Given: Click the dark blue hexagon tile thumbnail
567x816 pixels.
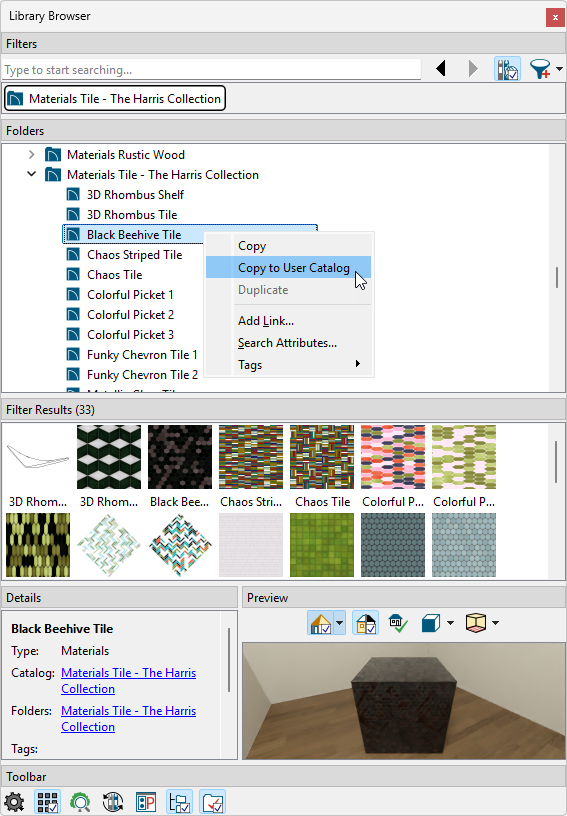Looking at the screenshot, I should click(393, 545).
